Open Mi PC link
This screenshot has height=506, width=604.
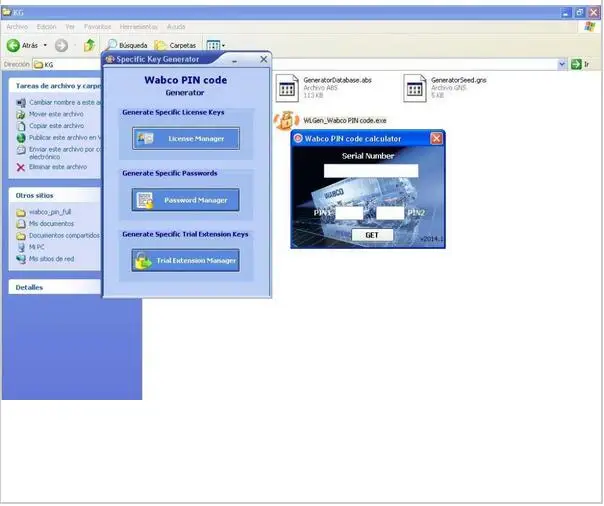(37, 247)
